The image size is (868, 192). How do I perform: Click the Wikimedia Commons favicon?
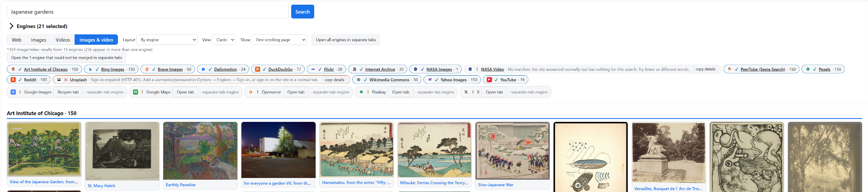[x=359, y=79]
